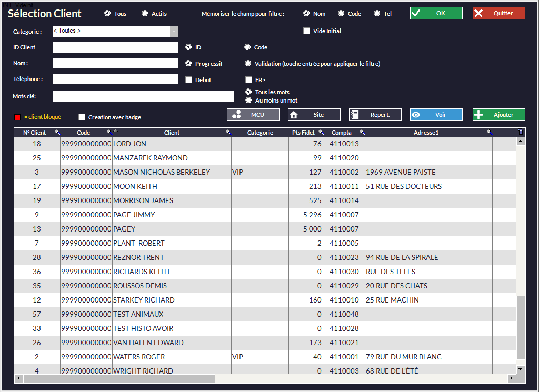Viewport: 539px width, 392px height.
Task: Sort the table by Categorie column
Action: tap(260, 133)
